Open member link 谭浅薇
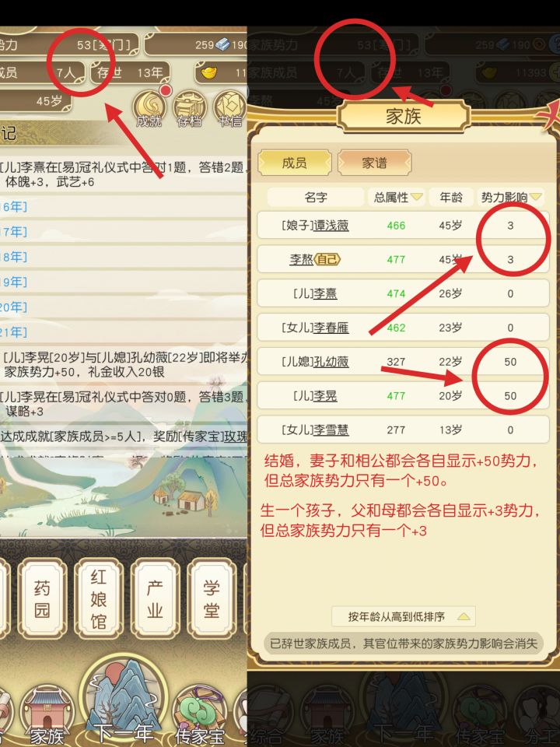Image resolution: width=560 pixels, height=747 pixels. (x=331, y=226)
